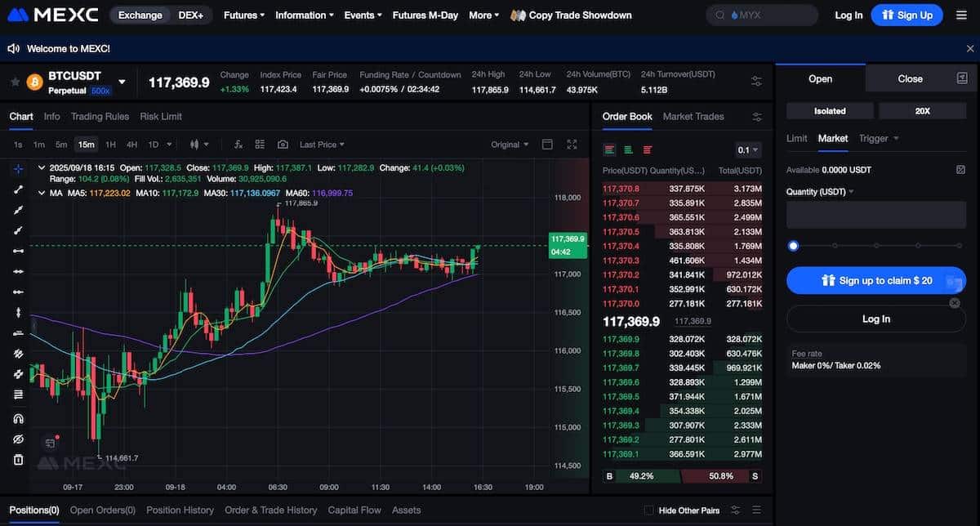980x526 pixels.
Task: Open the Last Price dropdown
Action: [322, 145]
